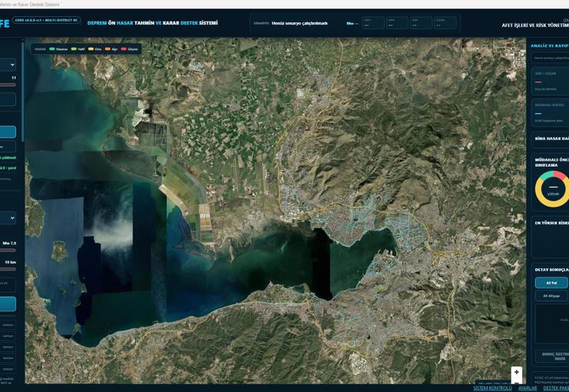Click 'Henüz senaryo çalıştırılmadı' scenario text
Screen dimensions: 569x392
[x=299, y=23]
